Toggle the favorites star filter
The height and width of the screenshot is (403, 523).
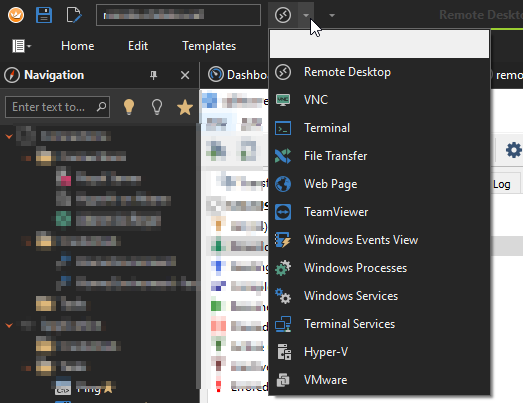[184, 107]
